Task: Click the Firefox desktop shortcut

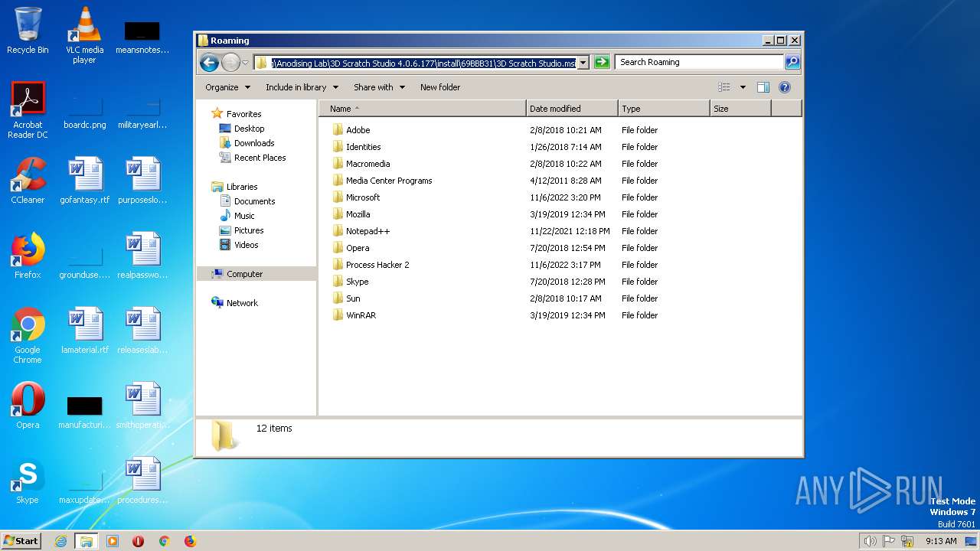Action: tap(28, 256)
